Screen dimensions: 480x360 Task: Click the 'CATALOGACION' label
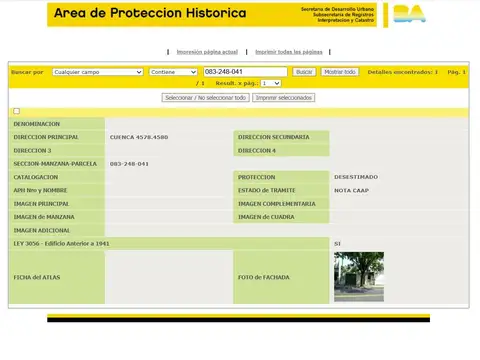(x=36, y=177)
